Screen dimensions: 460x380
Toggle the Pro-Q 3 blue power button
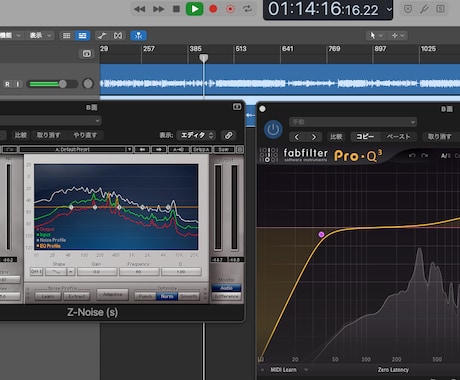pyautogui.click(x=273, y=130)
